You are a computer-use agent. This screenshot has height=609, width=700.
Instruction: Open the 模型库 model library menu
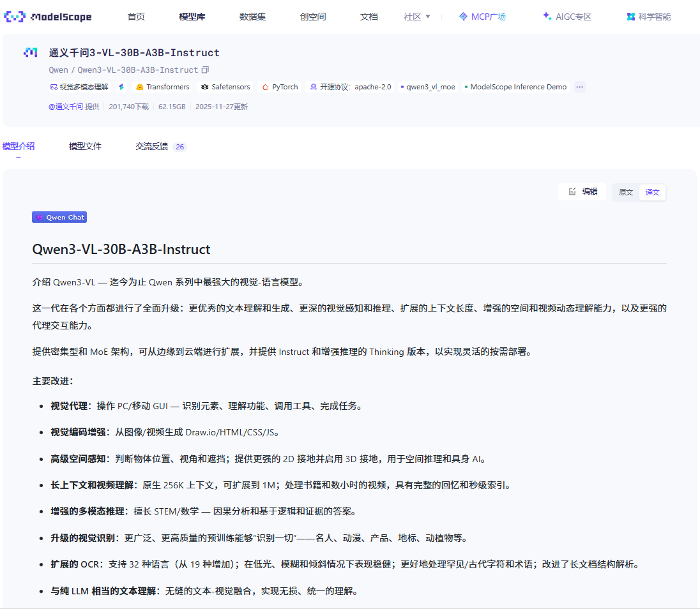tap(192, 17)
